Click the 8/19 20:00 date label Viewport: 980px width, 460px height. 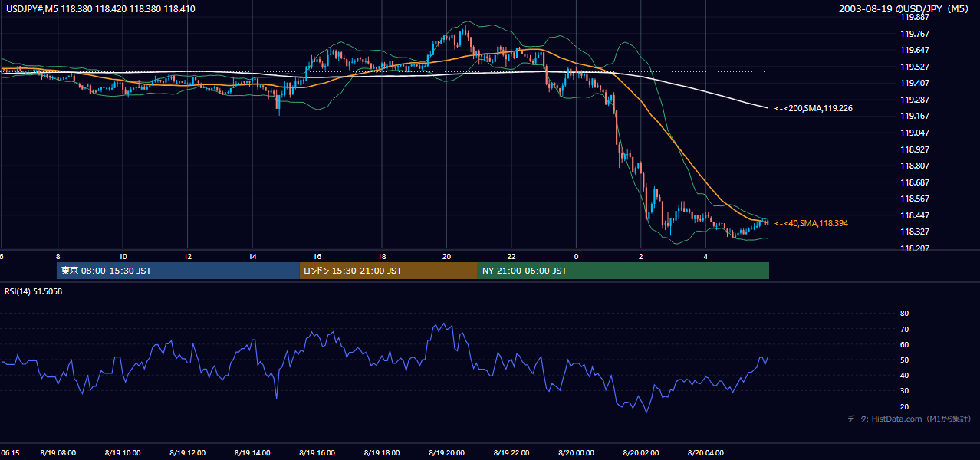[446, 453]
